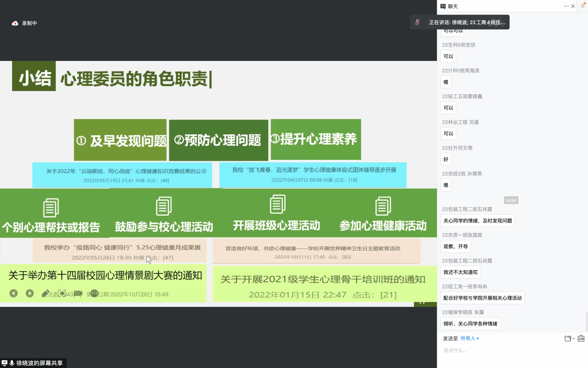Open the file send folder icon dropdown

click(569, 338)
